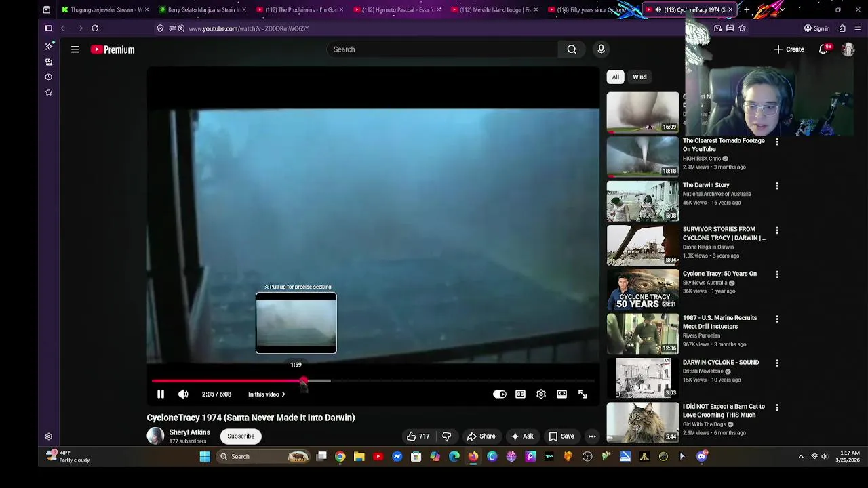Viewport: 868px width, 488px height.
Task: Open the player settings gear
Action: [x=541, y=394]
